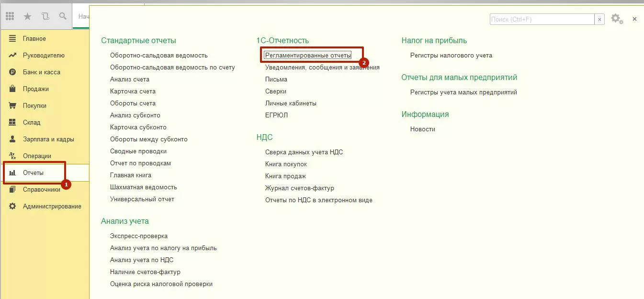Launch Экспресс-проверка
Image resolution: width=644 pixels, height=299 pixels.
(x=139, y=236)
